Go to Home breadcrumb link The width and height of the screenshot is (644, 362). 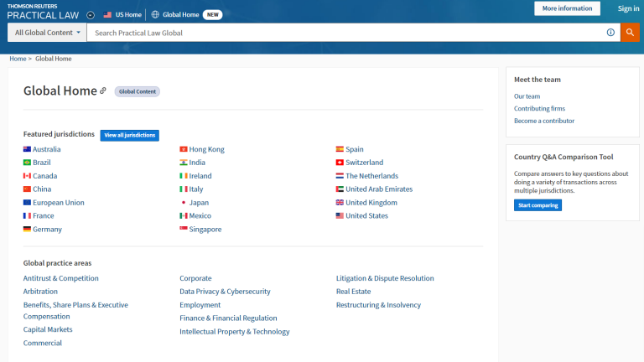(18, 59)
